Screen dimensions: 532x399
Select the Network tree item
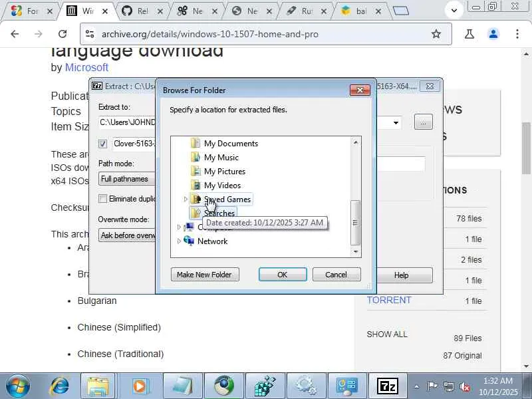212,241
